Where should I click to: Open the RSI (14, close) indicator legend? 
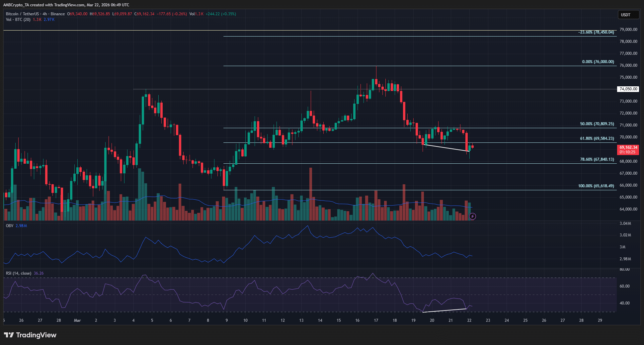click(19, 273)
